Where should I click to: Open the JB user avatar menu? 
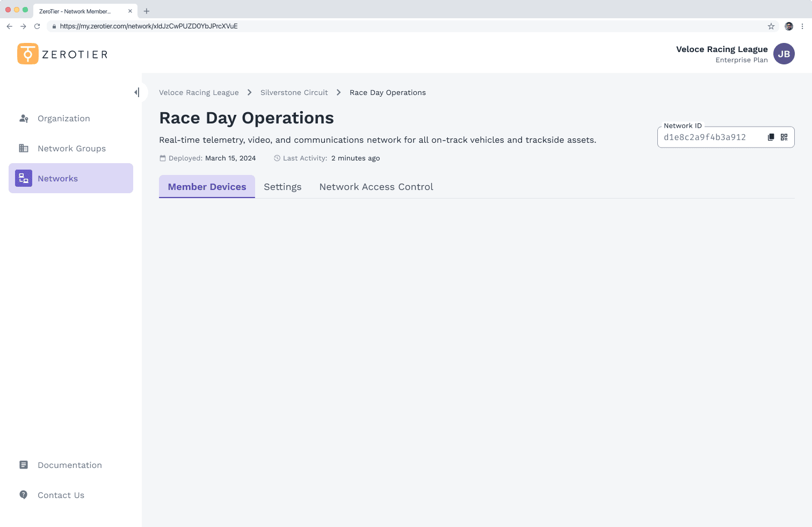(784, 54)
